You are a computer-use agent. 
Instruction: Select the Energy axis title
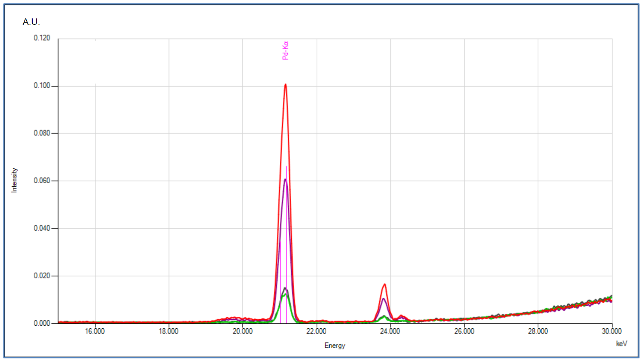point(335,346)
